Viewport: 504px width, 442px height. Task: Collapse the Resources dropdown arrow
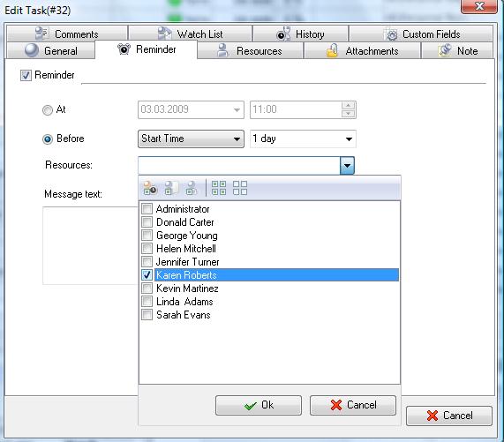347,166
